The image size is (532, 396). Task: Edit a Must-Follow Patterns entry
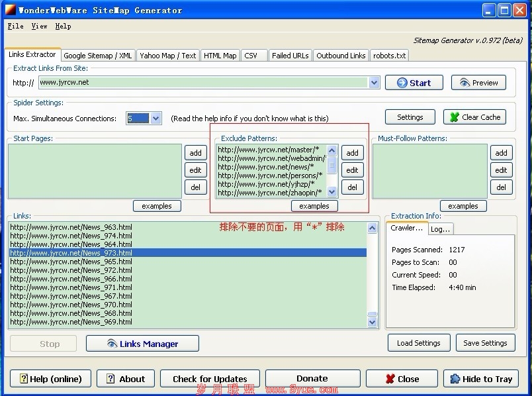click(x=501, y=170)
